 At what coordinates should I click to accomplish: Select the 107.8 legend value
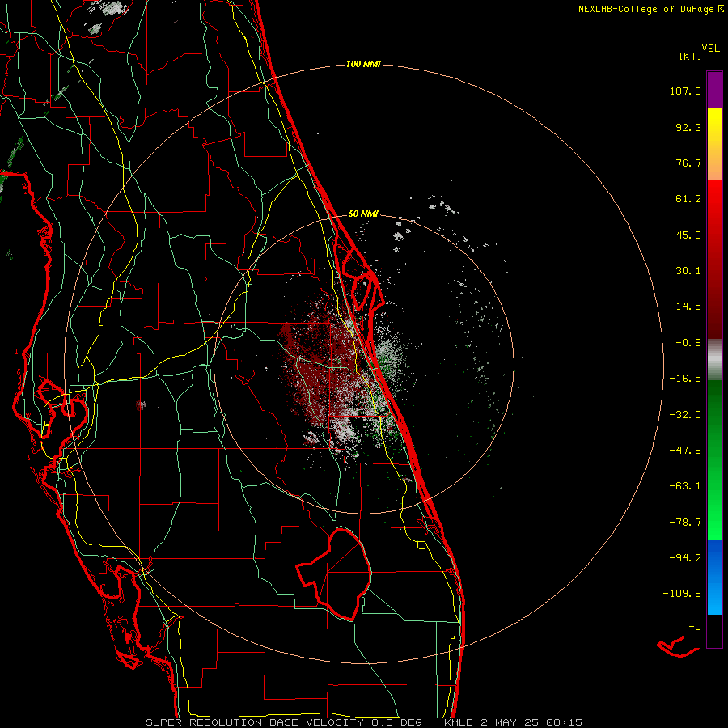coord(685,91)
